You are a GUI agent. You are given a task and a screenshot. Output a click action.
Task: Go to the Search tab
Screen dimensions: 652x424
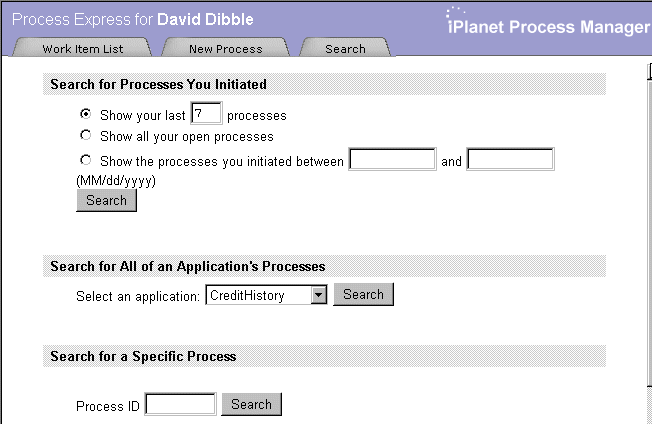[345, 47]
